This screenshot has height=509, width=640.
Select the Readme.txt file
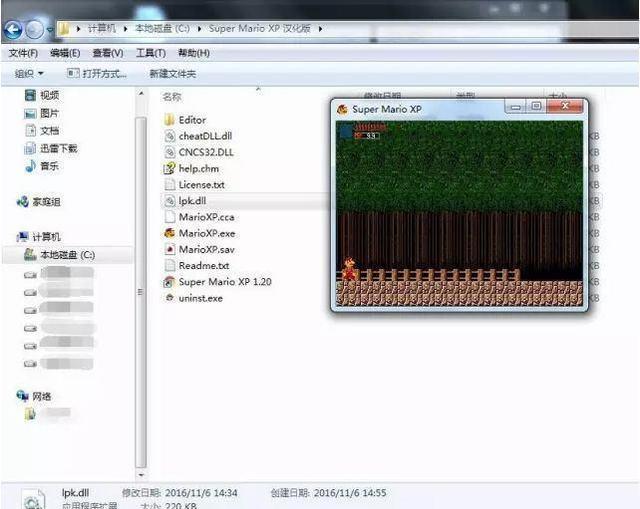(x=204, y=266)
